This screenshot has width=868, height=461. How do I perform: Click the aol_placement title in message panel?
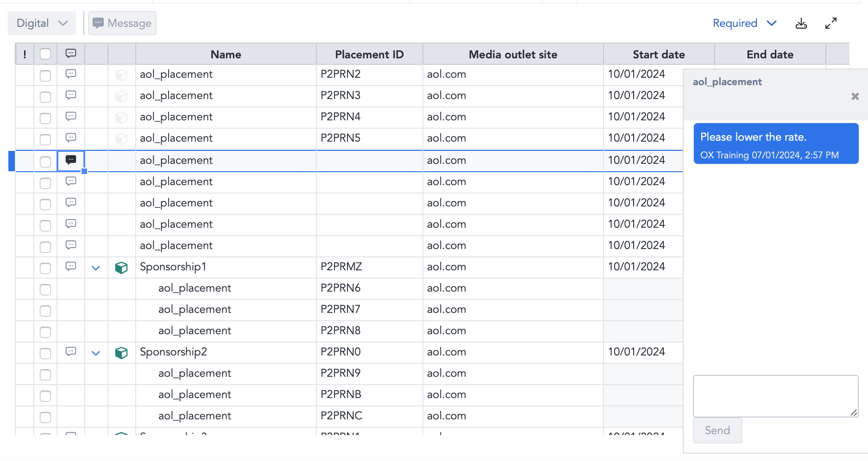point(727,82)
